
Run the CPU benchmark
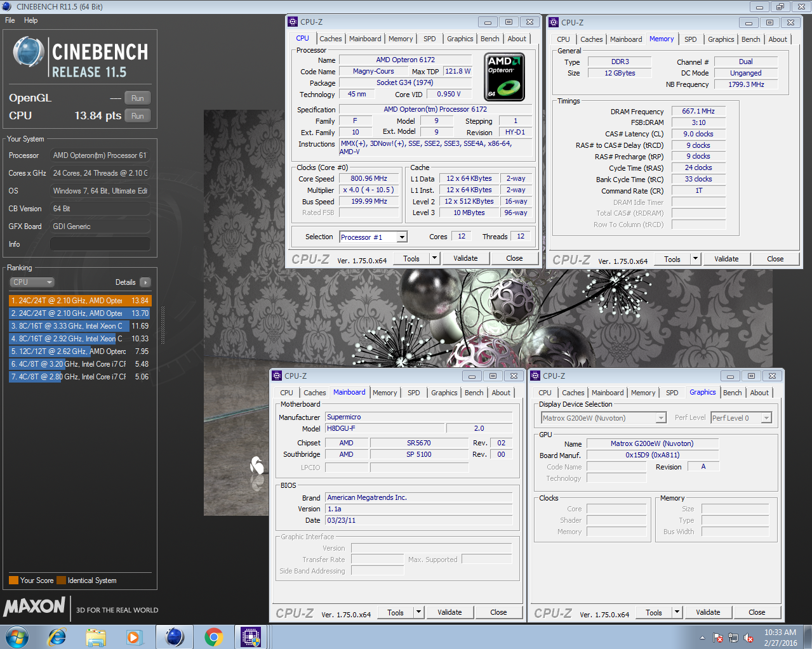point(138,116)
